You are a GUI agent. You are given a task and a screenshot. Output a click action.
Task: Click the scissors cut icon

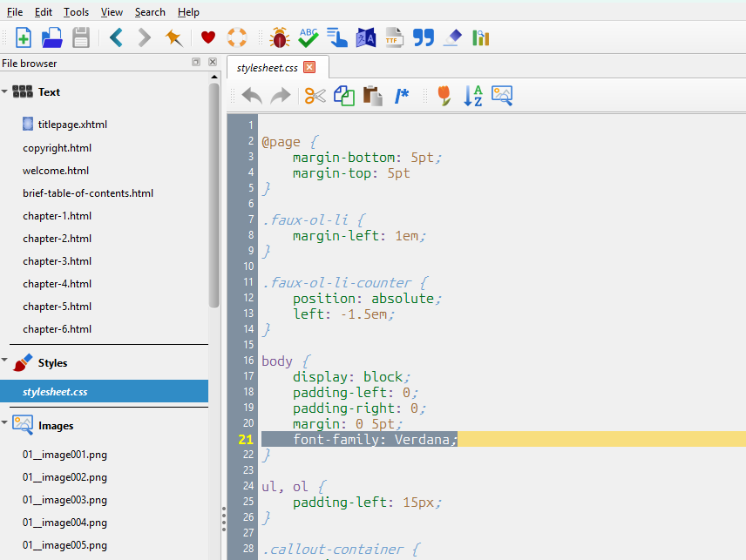(315, 96)
